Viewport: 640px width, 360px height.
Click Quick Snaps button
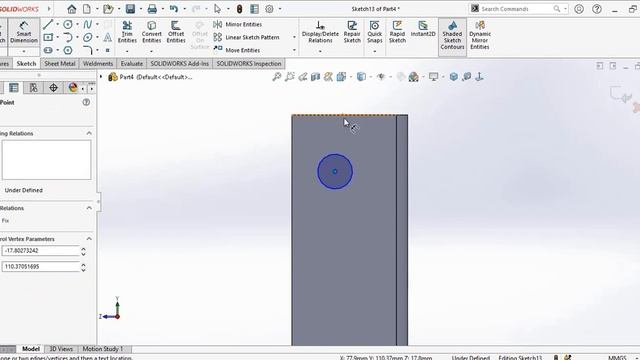[375, 32]
